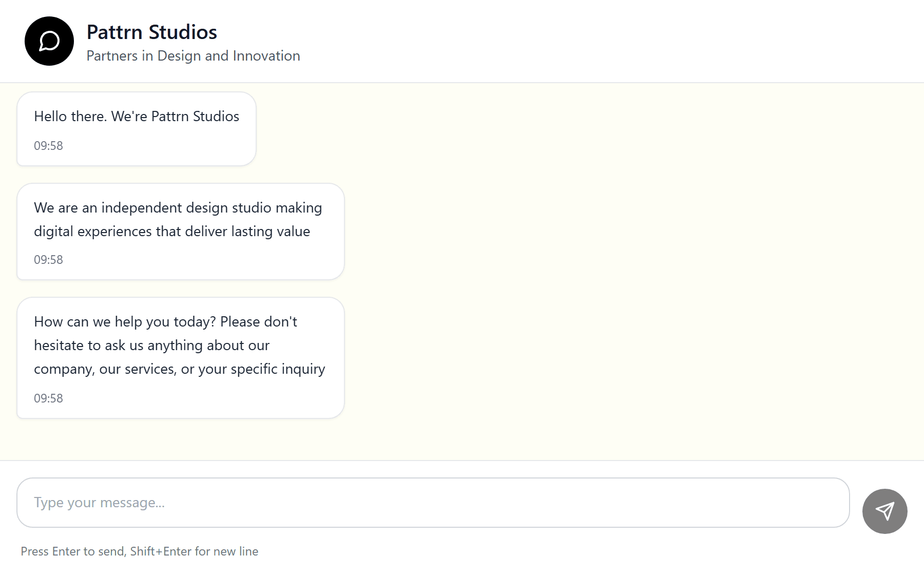This screenshot has width=924, height=575.
Task: Click the 09:58 timestamp under the design studio message
Action: (x=48, y=260)
